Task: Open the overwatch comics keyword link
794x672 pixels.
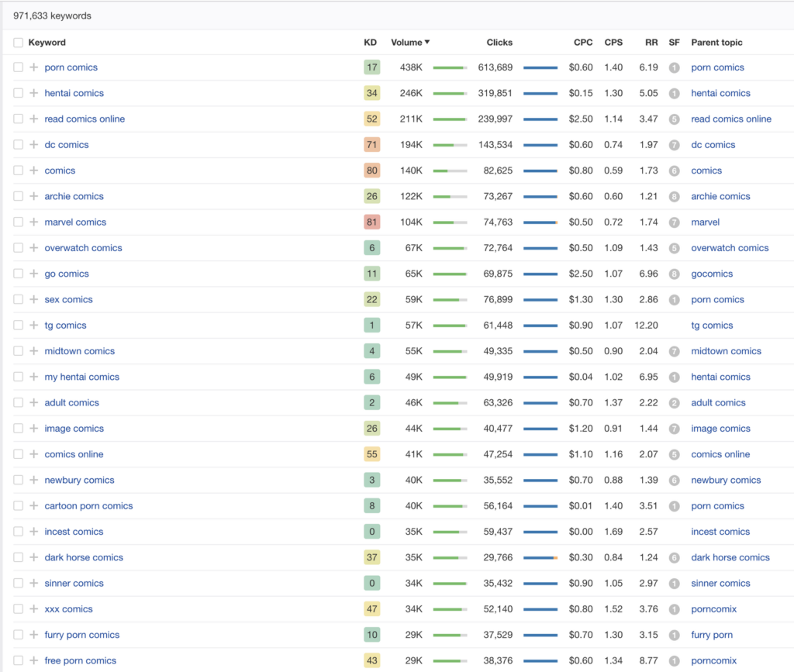Action: 83,248
